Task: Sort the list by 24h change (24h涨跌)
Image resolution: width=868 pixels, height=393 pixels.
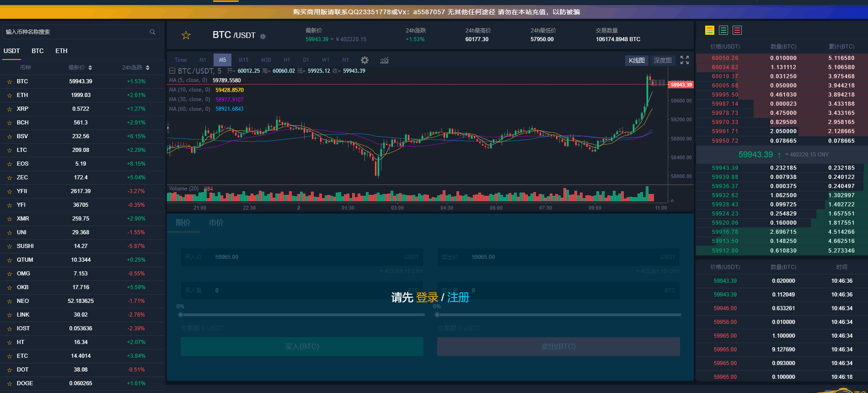Action: coord(135,68)
